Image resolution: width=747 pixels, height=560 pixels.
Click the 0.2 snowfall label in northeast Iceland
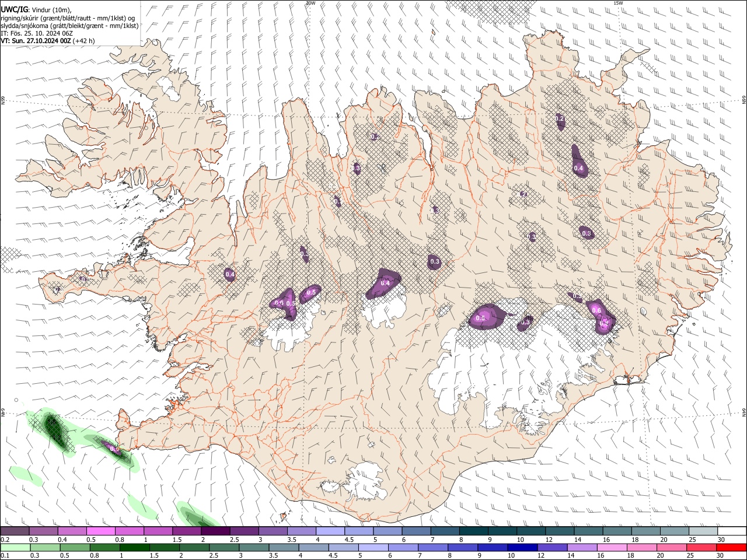click(x=560, y=119)
